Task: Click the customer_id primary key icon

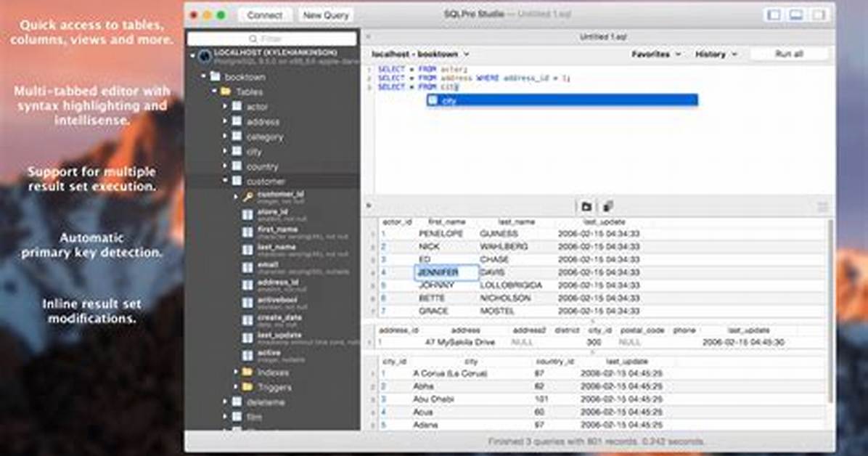Action: (x=248, y=197)
